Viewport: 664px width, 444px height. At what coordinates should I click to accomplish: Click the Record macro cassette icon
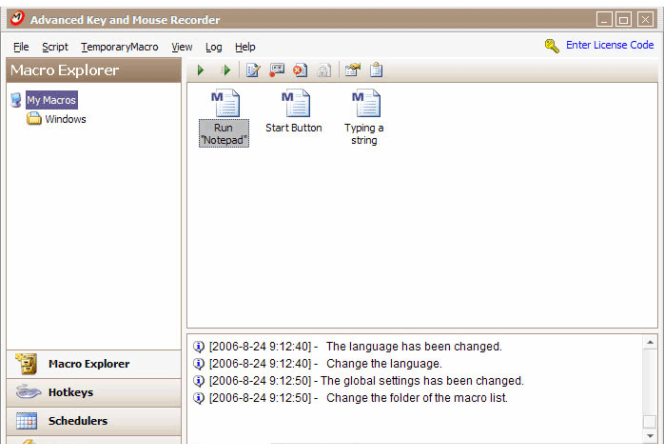click(x=277, y=70)
